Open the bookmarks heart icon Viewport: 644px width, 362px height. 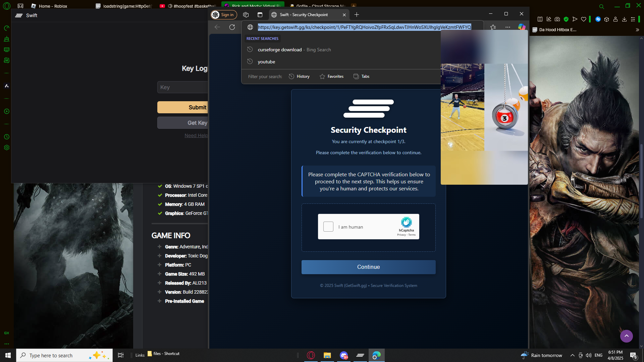584,19
